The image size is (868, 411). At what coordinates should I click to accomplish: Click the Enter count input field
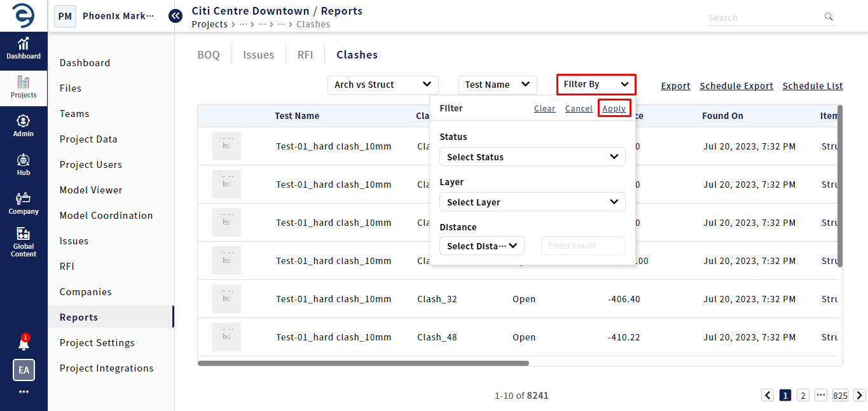[583, 246]
